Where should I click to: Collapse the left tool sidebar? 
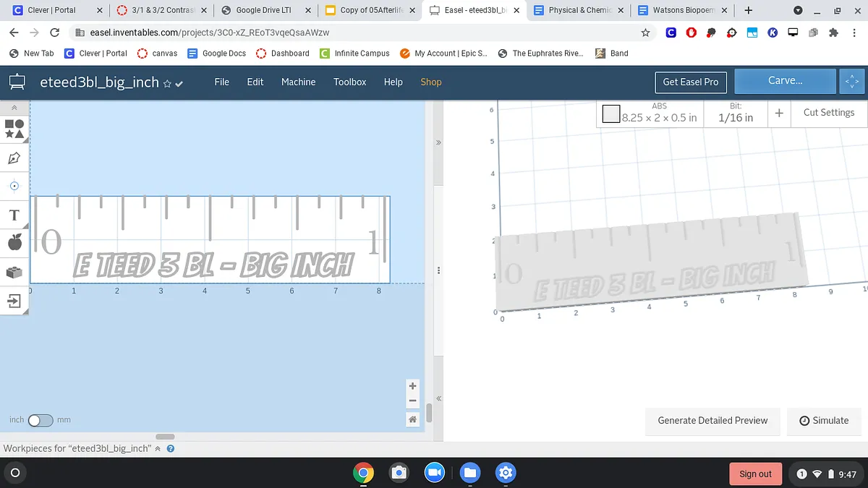[14, 107]
